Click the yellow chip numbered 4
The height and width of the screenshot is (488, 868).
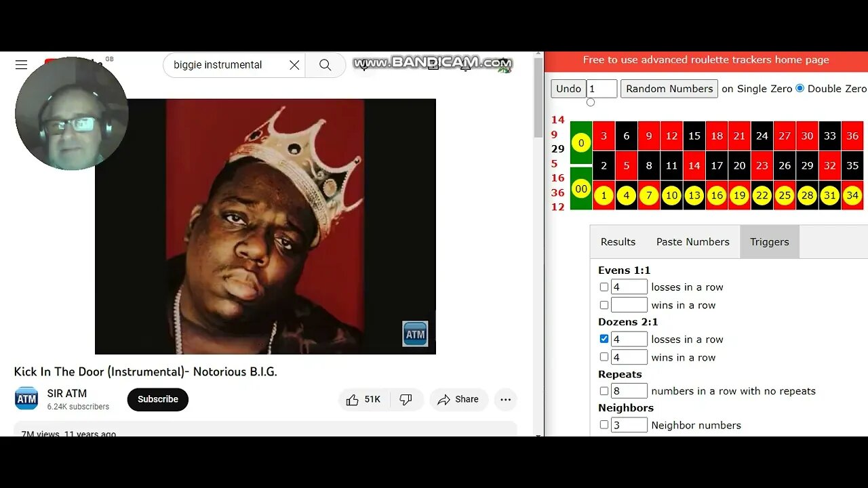626,196
